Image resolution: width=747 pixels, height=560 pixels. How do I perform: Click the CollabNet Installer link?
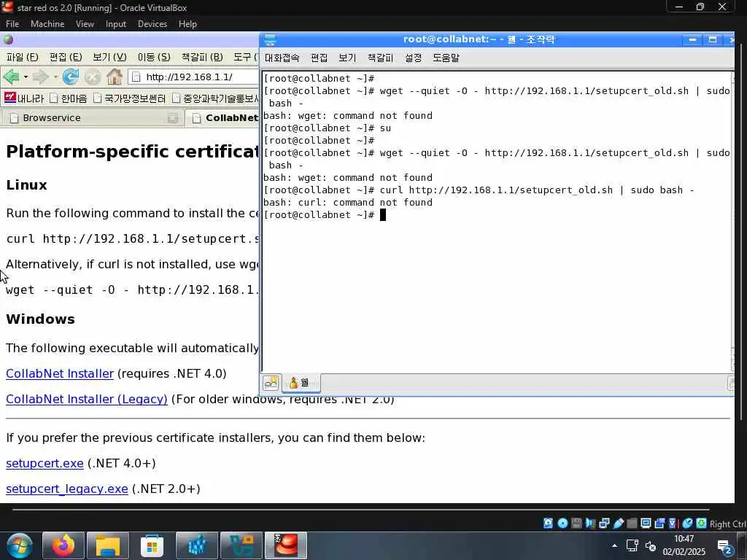60,373
